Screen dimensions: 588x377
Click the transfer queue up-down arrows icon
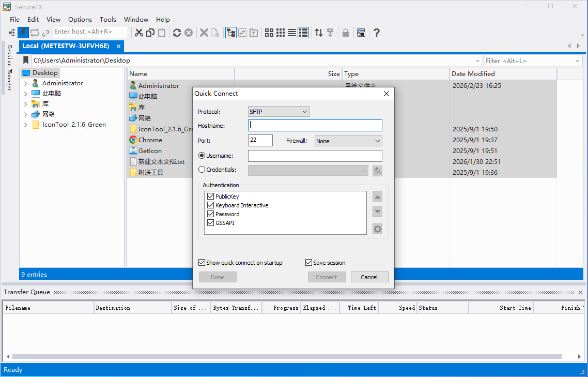pos(319,33)
